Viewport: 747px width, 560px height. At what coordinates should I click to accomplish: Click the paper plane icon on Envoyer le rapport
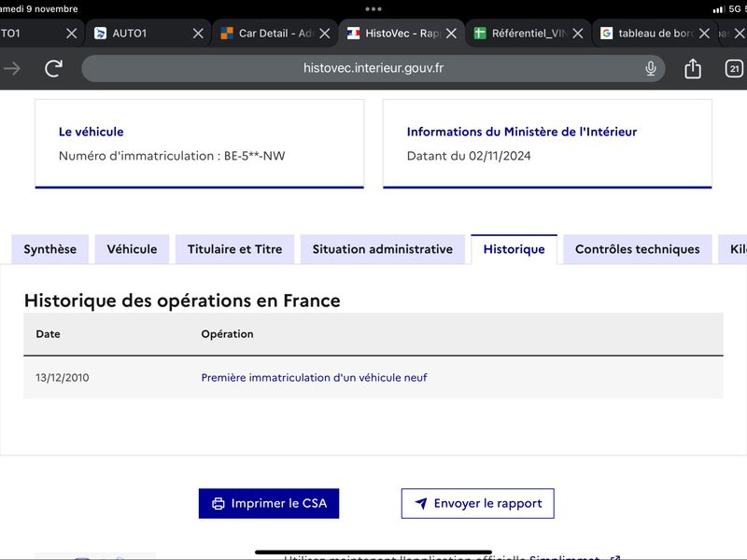coord(421,503)
